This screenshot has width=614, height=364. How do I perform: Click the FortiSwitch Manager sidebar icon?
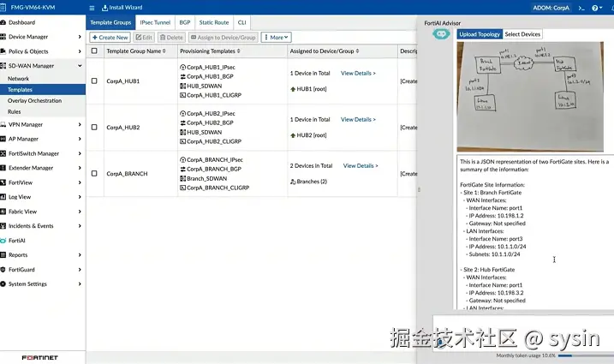(3, 153)
